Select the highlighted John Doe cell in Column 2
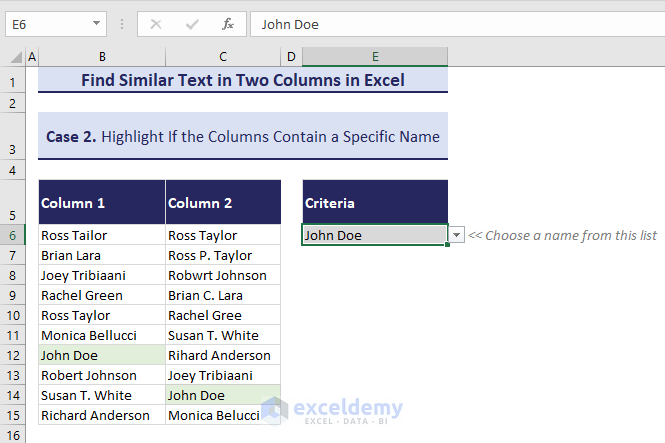 pos(223,395)
